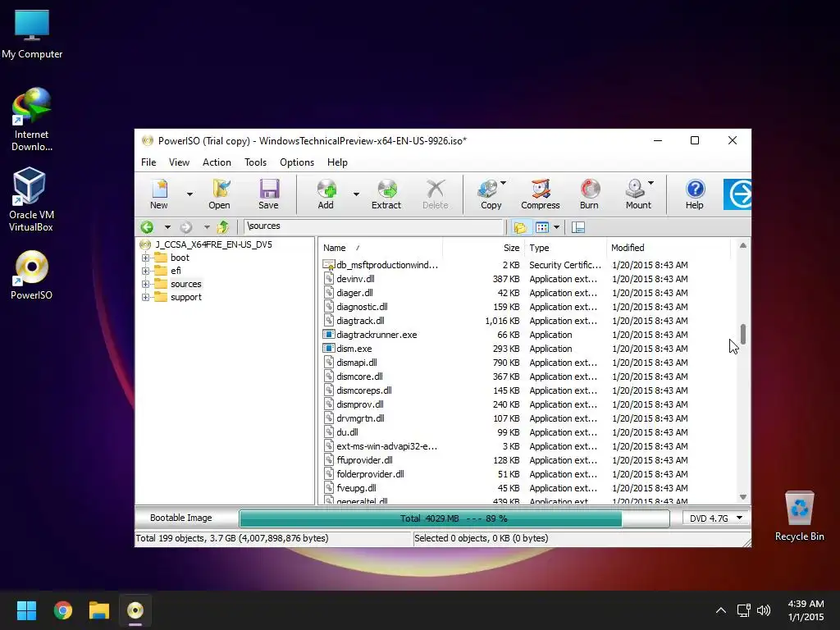This screenshot has width=840, height=630.
Task: Open Chrome from the taskbar
Action: [x=62, y=610]
